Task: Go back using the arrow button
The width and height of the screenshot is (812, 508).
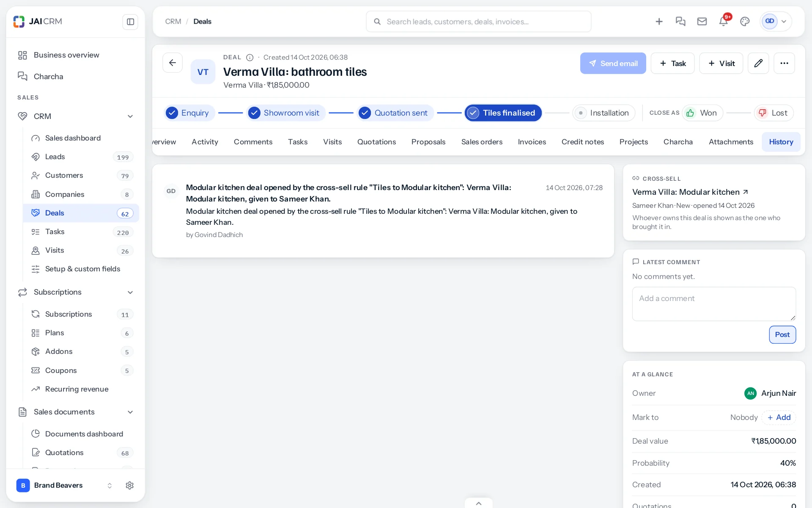Action: [173, 63]
